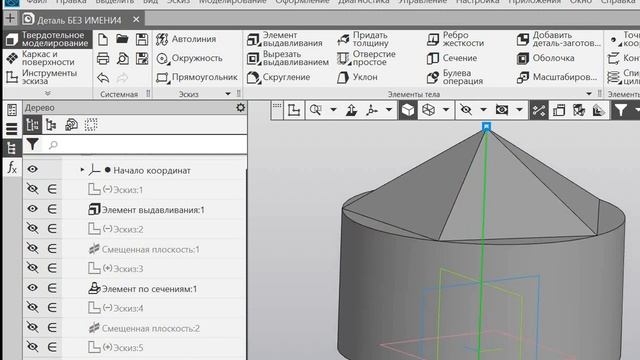Pick the Прямоугольник rectangle tool
This screenshot has width=640, height=360.
(197, 77)
